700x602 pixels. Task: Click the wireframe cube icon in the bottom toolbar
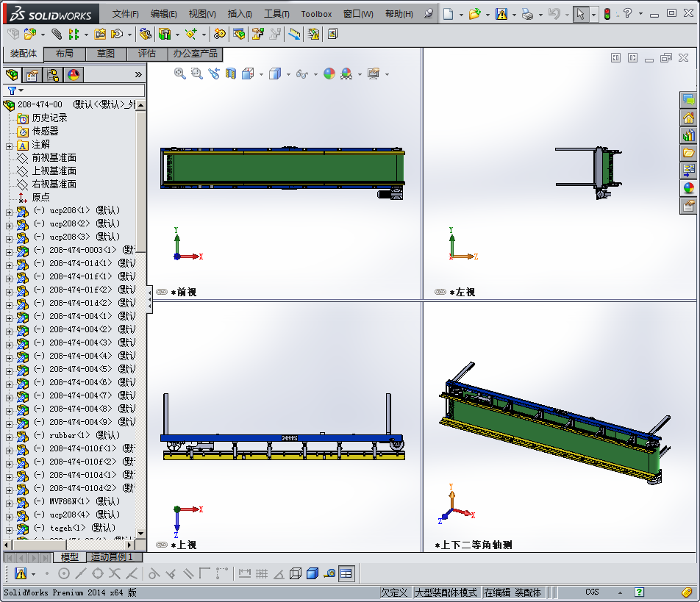(296, 573)
